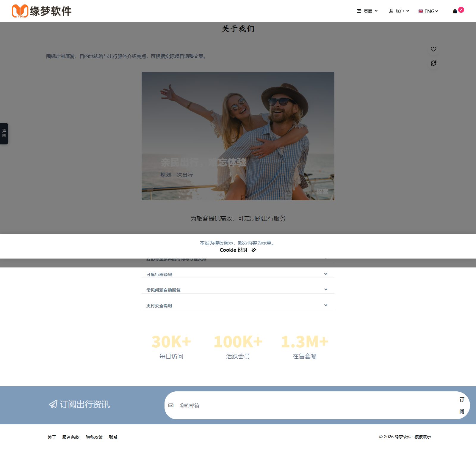Click the 100K+ 活跃会员 statistic
This screenshot has height=452, width=476.
(238, 347)
